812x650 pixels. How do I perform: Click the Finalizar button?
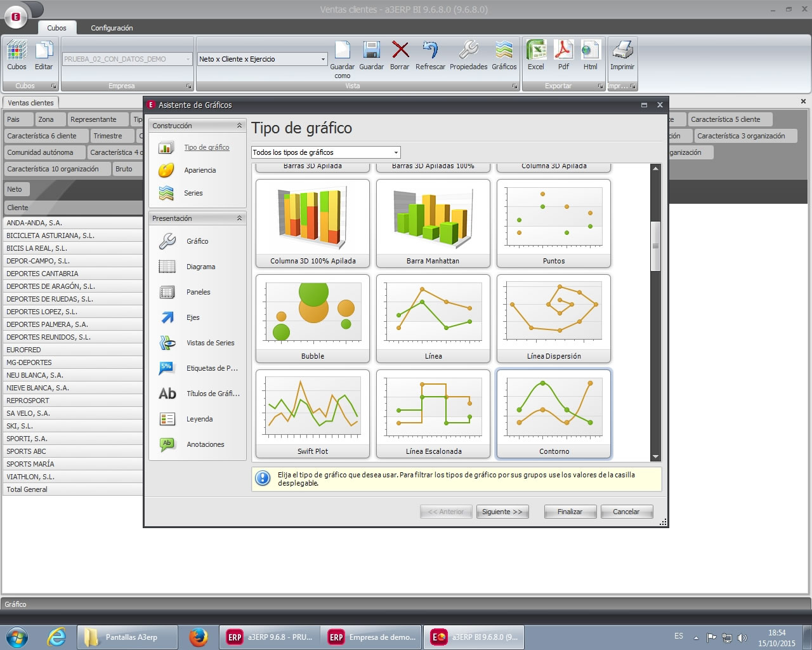pyautogui.click(x=570, y=512)
